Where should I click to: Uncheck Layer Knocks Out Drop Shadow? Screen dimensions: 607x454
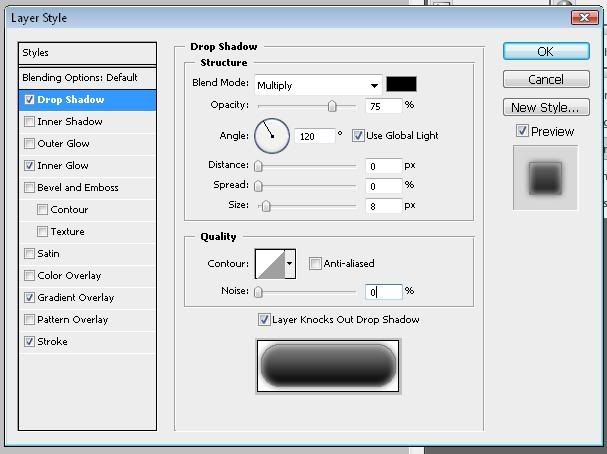[x=264, y=320]
